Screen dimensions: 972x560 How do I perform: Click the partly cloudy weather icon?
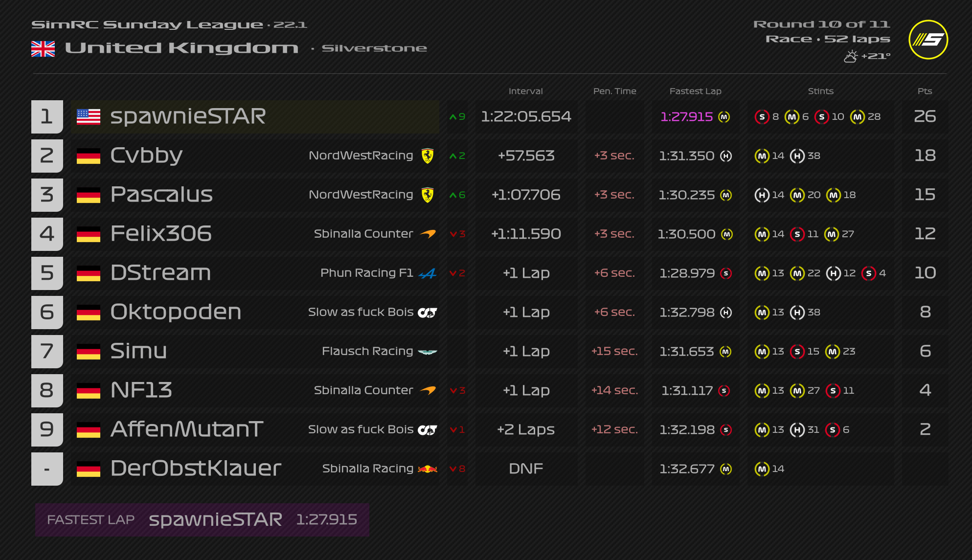click(851, 56)
